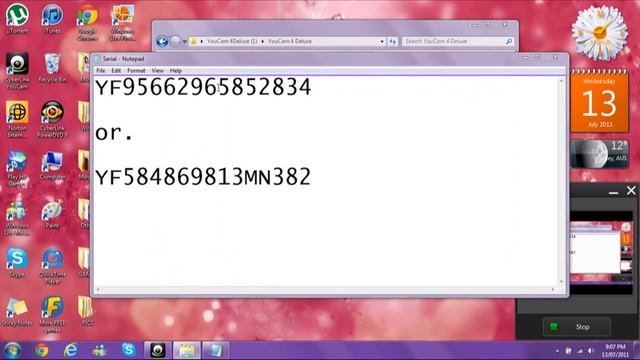This screenshot has width=640, height=360.
Task: Open the Help menu in Notepad
Action: pyautogui.click(x=176, y=71)
